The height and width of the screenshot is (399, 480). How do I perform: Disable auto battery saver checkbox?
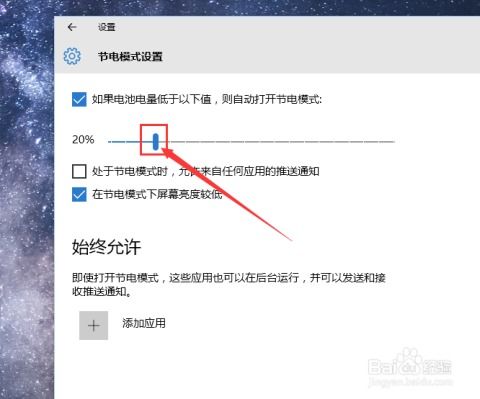79,99
